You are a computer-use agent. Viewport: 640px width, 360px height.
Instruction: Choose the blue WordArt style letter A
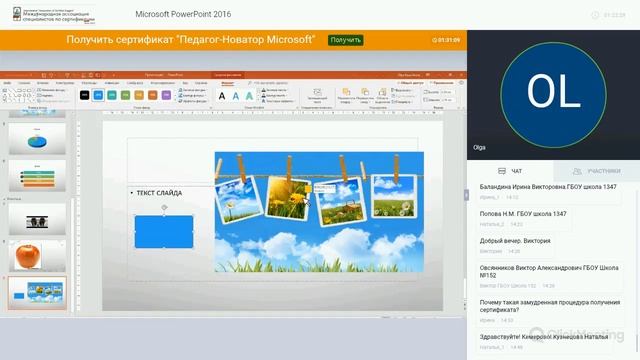coord(236,96)
